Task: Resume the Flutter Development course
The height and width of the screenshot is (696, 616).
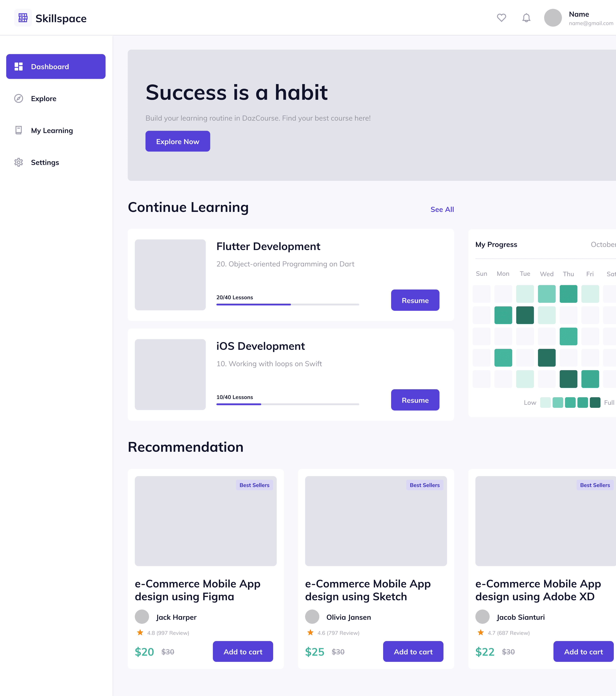Action: pos(415,300)
